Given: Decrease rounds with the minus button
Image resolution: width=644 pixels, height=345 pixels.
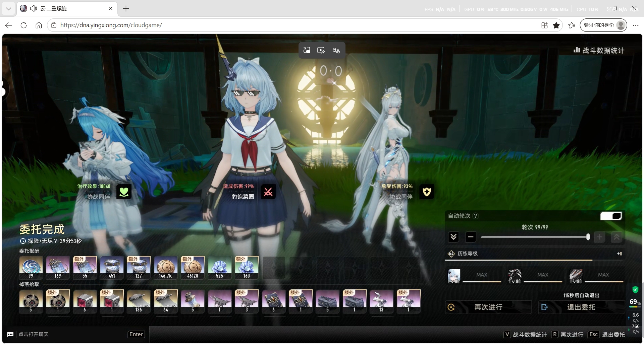Looking at the screenshot, I should [471, 237].
